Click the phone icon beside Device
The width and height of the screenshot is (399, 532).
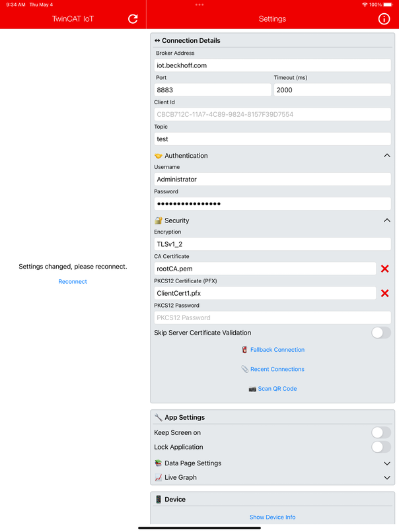(159, 500)
